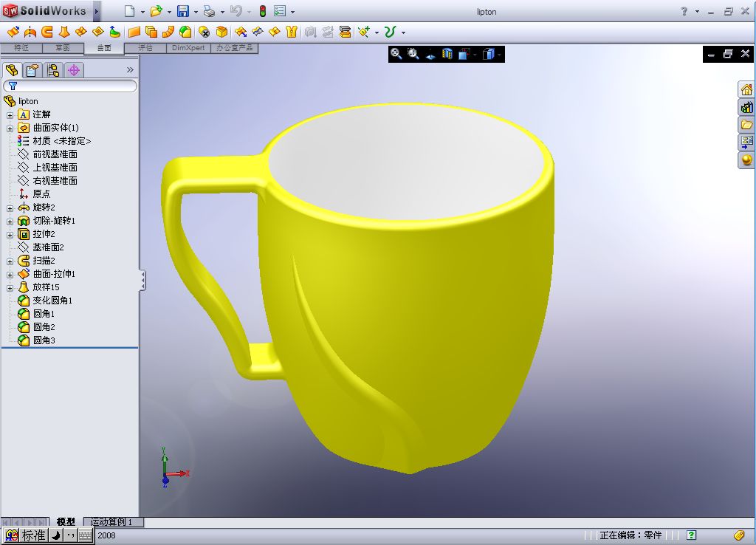Expand the 曲面实体(1) tree node
756x545 pixels.
pyautogui.click(x=10, y=128)
